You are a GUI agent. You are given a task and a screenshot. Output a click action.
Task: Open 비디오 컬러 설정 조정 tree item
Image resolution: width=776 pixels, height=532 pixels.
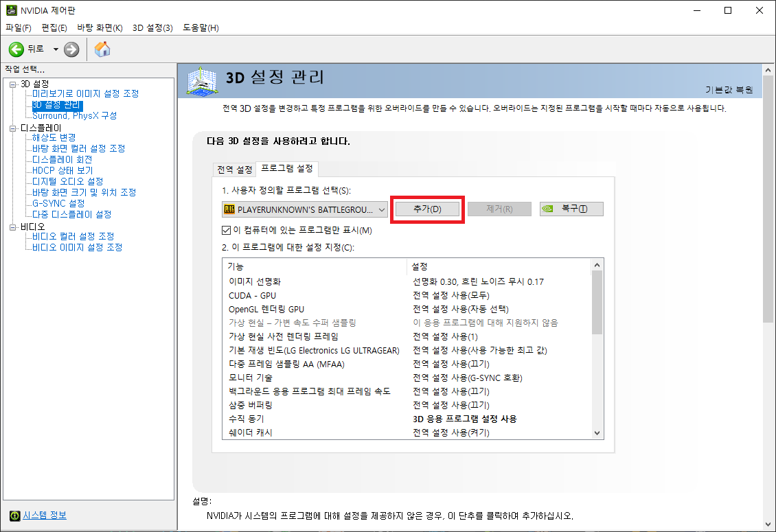tap(73, 237)
